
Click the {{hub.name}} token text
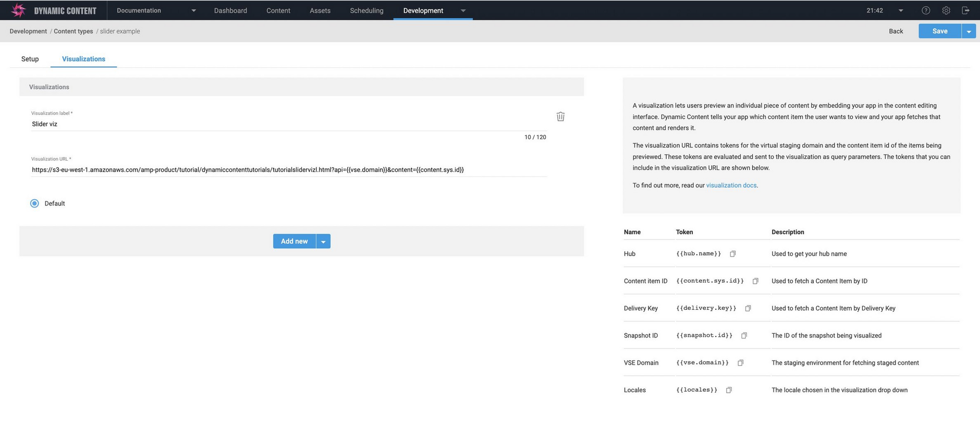699,254
